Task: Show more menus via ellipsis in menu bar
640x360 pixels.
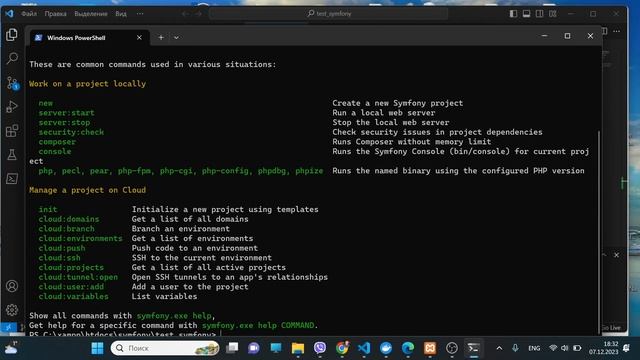Action: 140,13
